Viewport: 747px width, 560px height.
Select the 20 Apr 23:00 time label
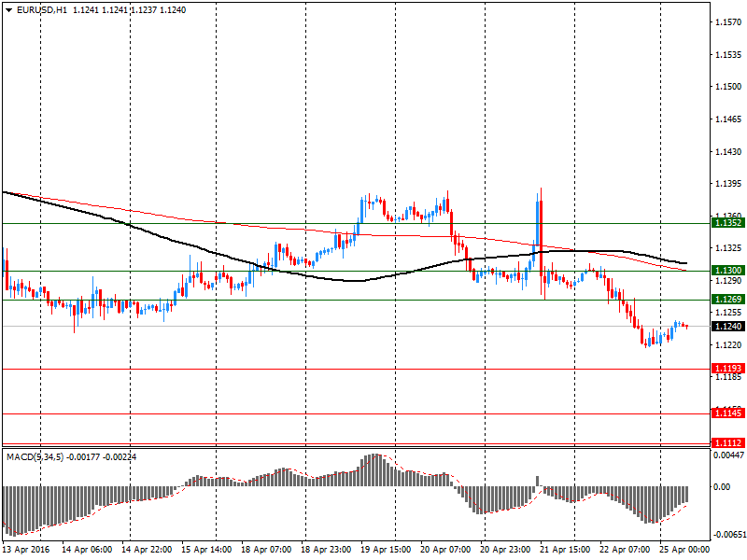click(505, 550)
